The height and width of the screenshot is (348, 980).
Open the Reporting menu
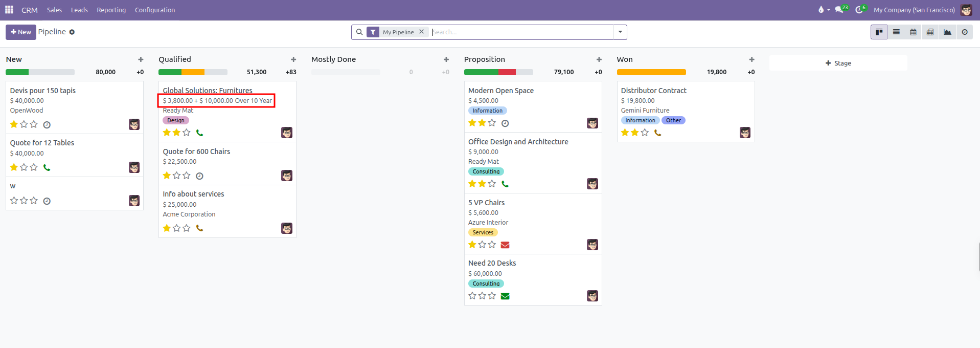111,10
